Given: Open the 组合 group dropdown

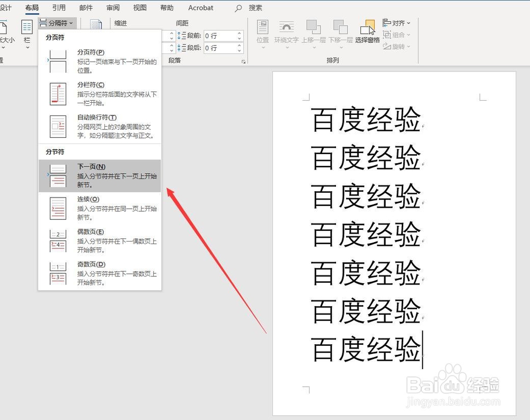Looking at the screenshot, I should 396,34.
